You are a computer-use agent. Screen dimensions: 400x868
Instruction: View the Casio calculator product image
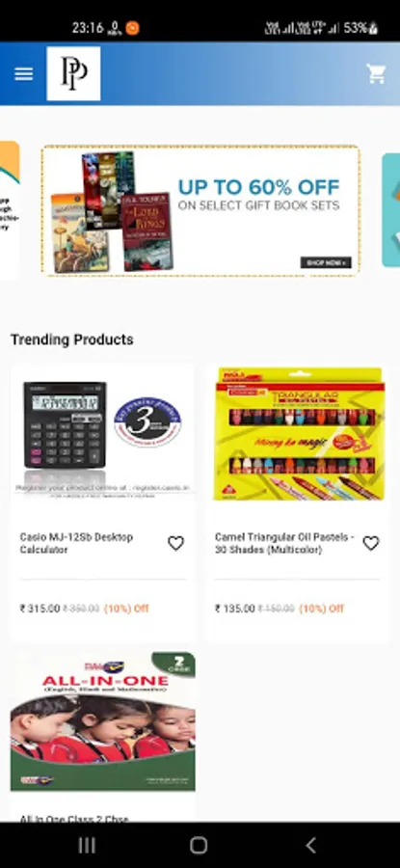point(103,437)
